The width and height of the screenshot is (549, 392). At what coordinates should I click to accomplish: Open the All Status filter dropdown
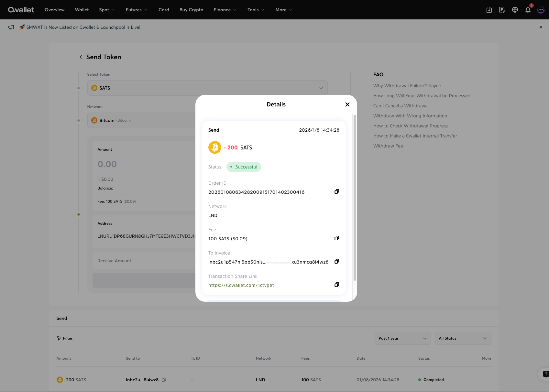(463, 338)
